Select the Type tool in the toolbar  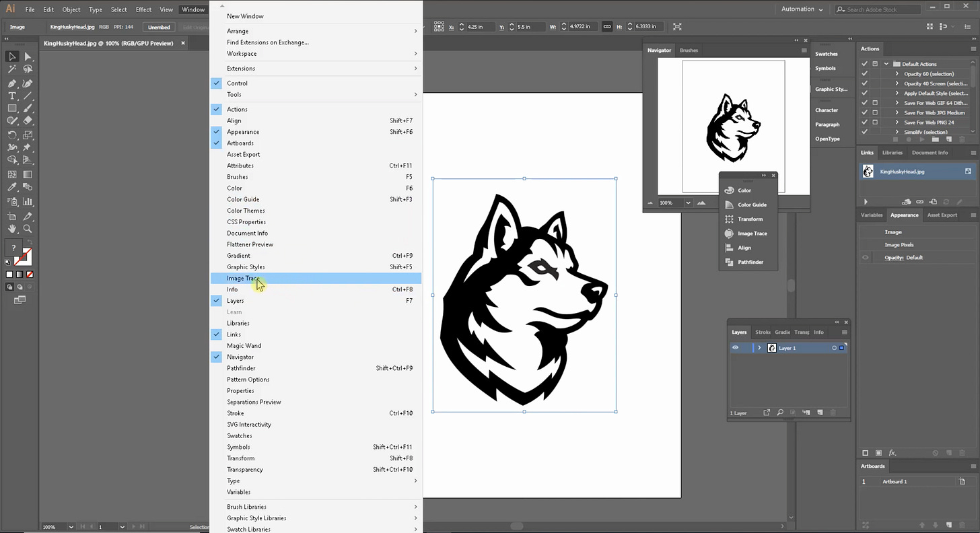coord(12,95)
